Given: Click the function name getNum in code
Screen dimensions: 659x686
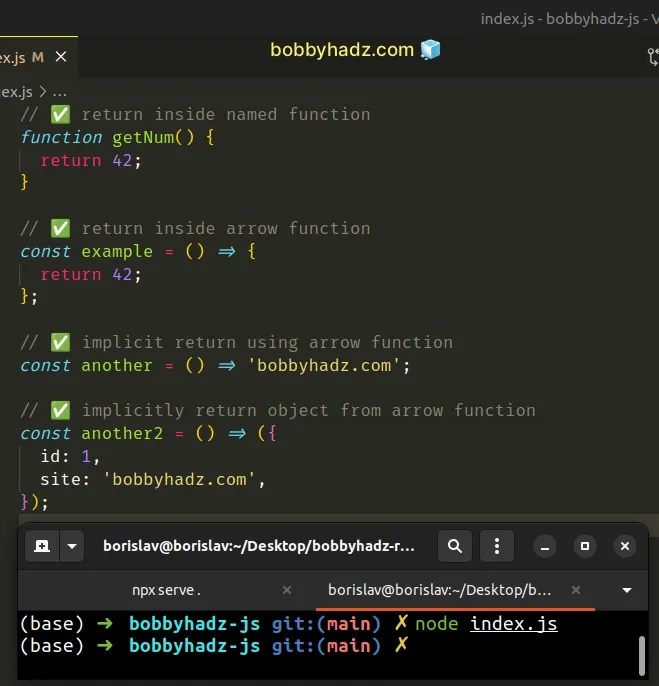Looking at the screenshot, I should (x=143, y=138).
